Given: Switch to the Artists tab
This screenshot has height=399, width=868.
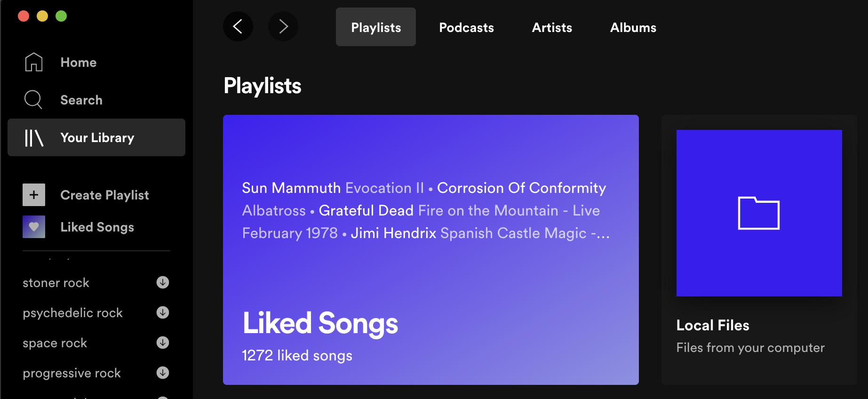Looking at the screenshot, I should click(552, 27).
